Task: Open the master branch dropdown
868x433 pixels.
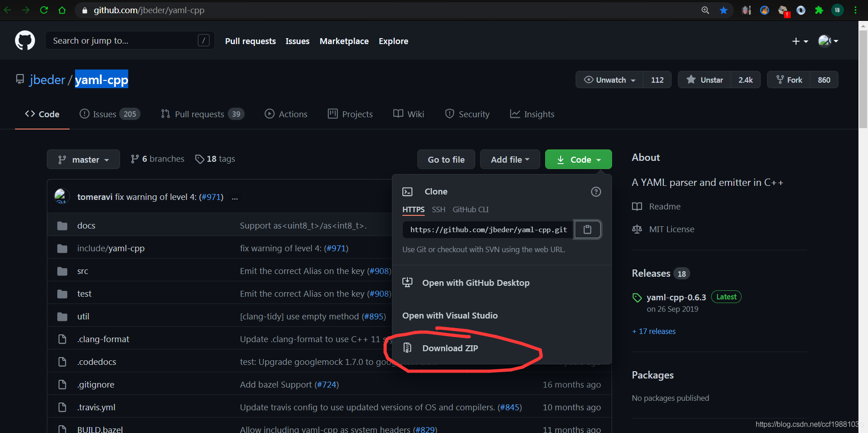Action: (83, 159)
